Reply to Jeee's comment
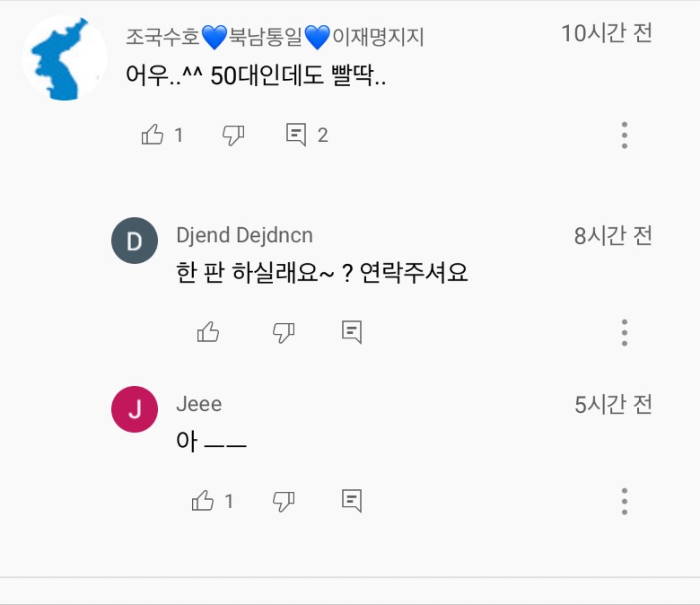 click(352, 500)
